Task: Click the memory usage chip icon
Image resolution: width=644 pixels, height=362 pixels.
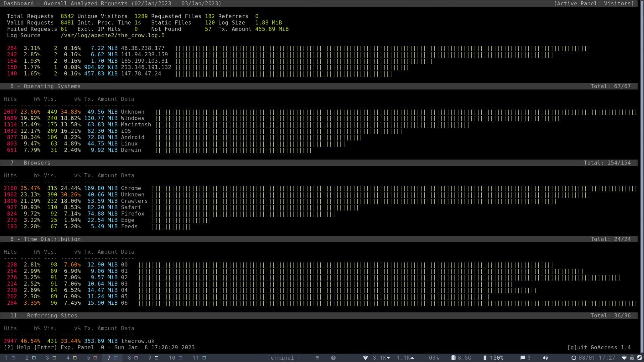Action: coord(453,358)
